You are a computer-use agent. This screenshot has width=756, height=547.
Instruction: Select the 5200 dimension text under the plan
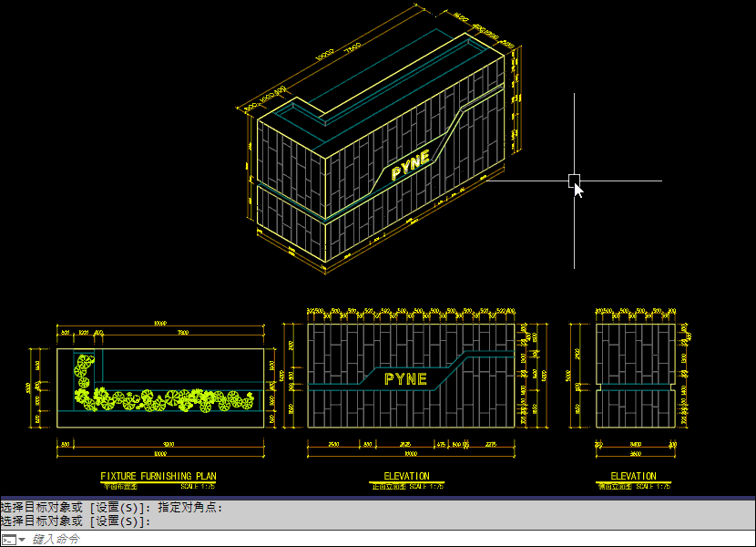169,443
